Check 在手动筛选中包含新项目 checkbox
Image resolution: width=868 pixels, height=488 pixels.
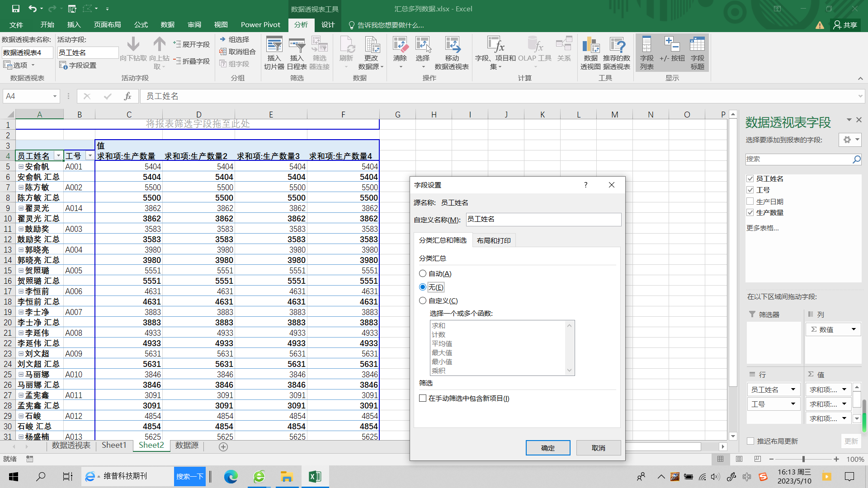[423, 398]
